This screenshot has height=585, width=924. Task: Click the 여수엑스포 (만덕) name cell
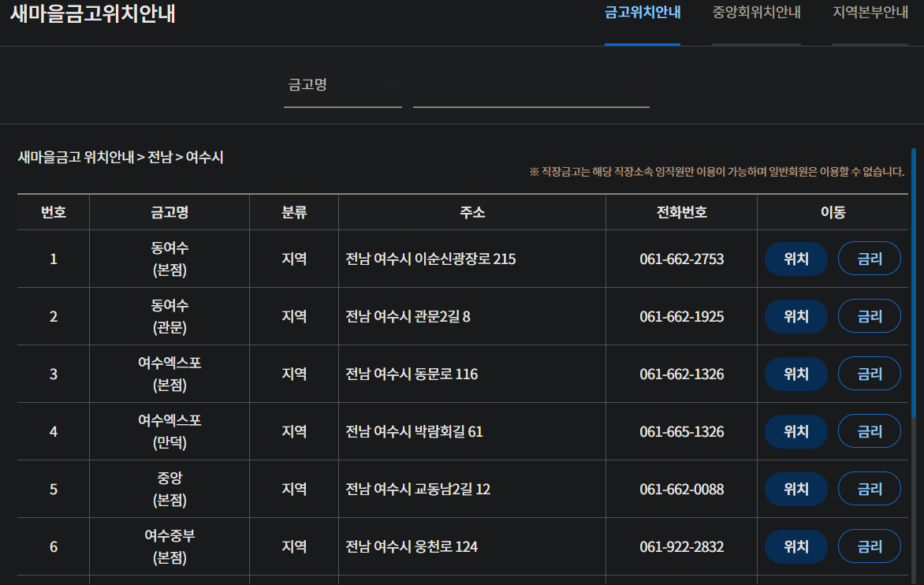pyautogui.click(x=170, y=432)
